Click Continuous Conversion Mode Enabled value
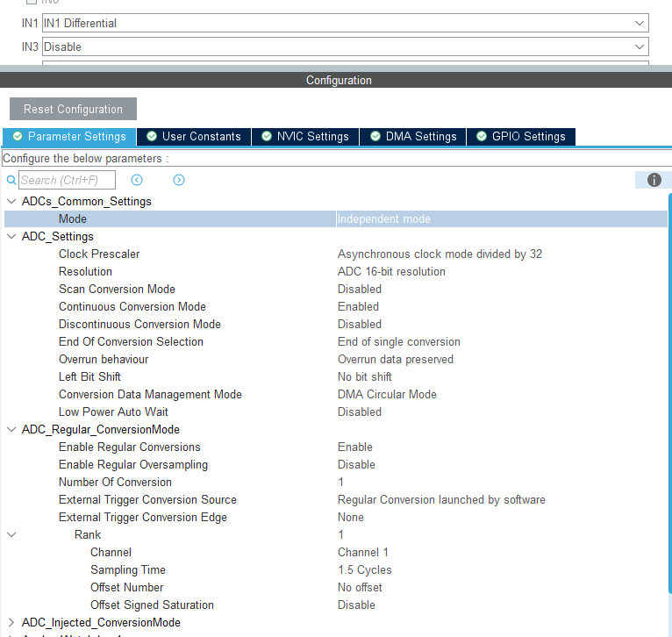Viewport: 672px width, 637px height. 358,307
